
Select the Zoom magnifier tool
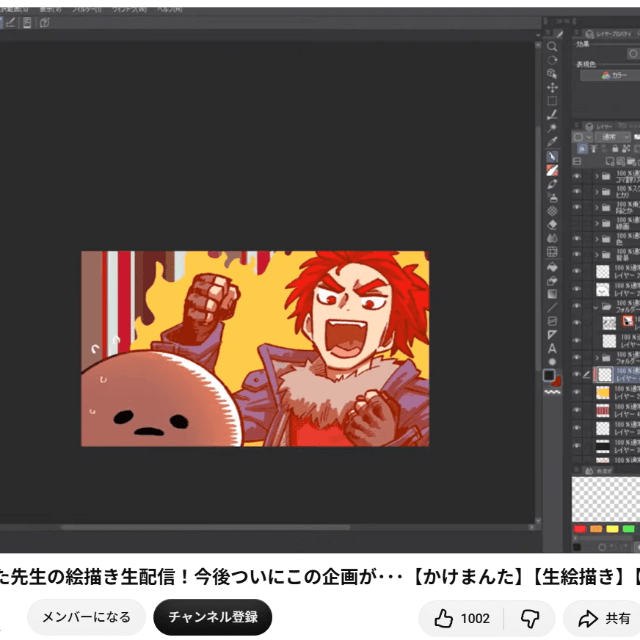pyautogui.click(x=552, y=47)
